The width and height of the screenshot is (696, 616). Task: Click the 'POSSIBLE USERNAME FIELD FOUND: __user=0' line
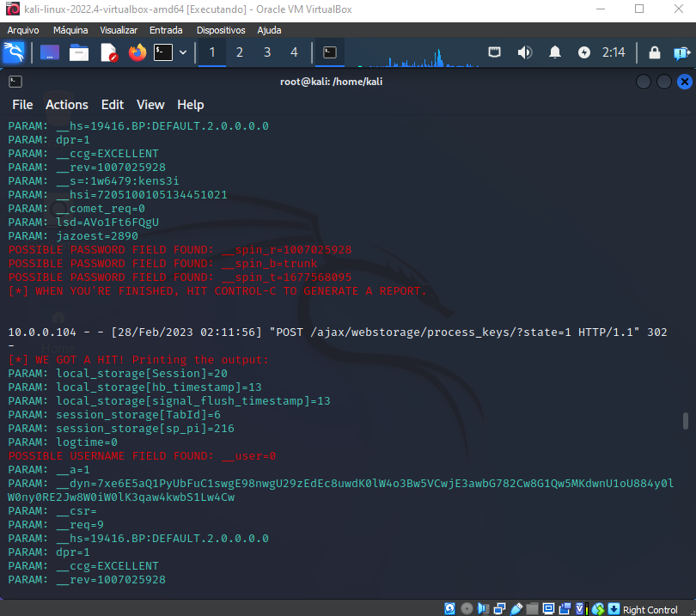[142, 456]
